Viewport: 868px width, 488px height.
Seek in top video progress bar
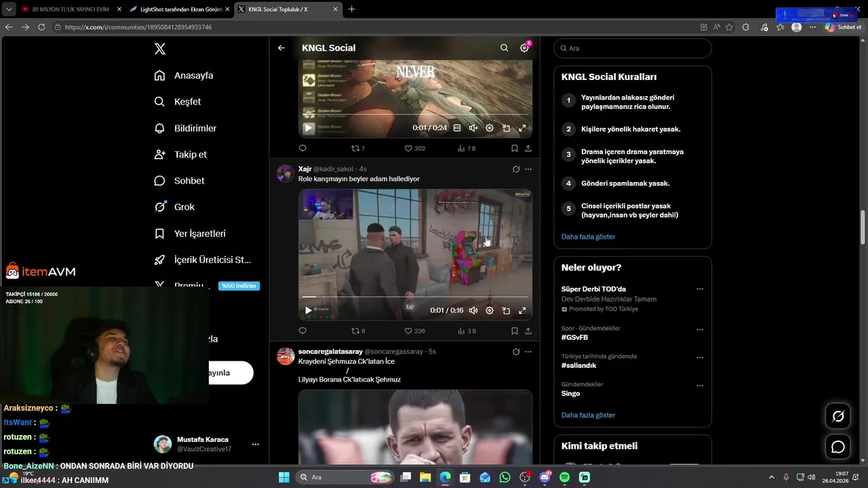pos(415,114)
